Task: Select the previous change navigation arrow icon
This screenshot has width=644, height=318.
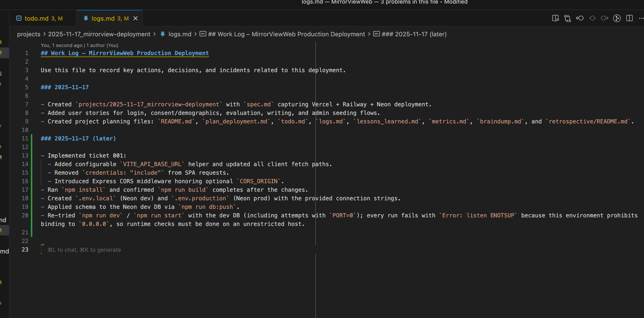Action: [x=580, y=18]
